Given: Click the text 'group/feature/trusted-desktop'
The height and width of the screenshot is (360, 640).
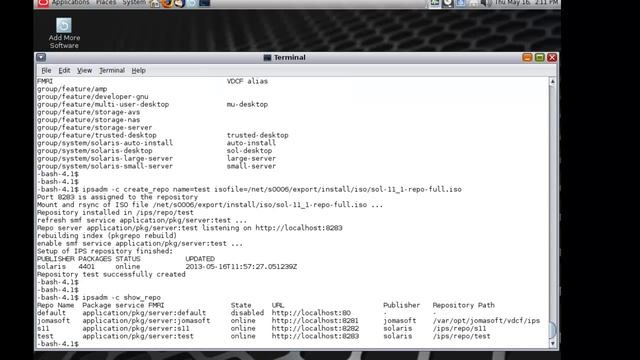Looking at the screenshot, I should pyautogui.click(x=97, y=136).
